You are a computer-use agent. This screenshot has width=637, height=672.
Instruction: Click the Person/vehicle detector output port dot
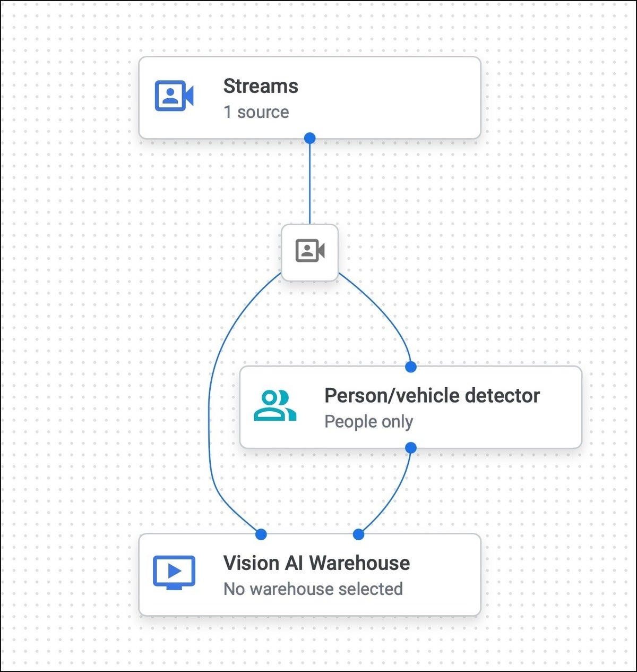pos(411,448)
